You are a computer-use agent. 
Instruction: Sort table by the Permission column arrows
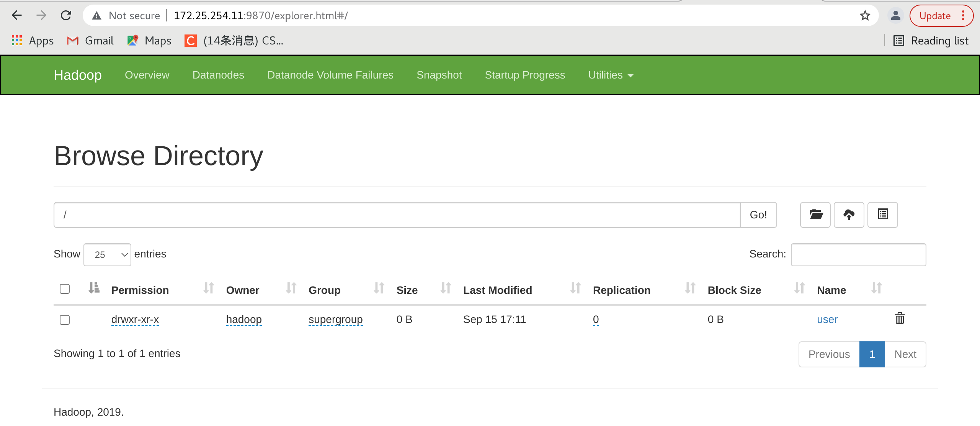(209, 288)
